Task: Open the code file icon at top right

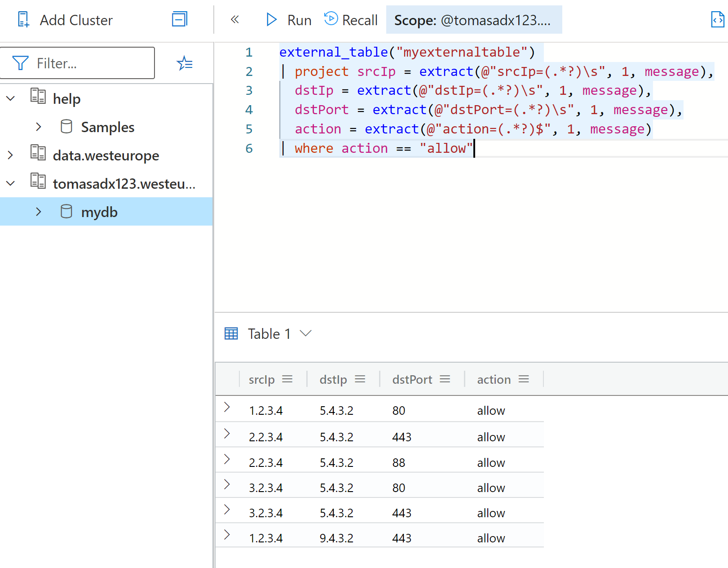Action: click(x=717, y=20)
